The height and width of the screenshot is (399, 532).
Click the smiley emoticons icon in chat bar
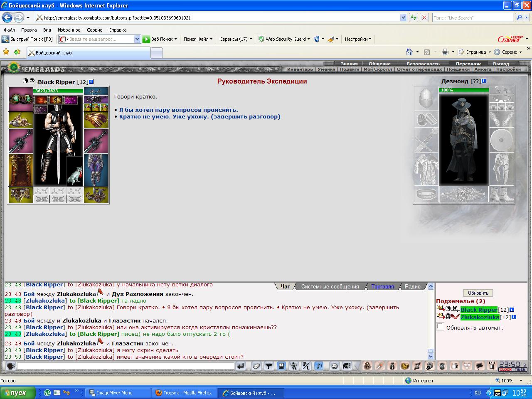[x=334, y=366]
